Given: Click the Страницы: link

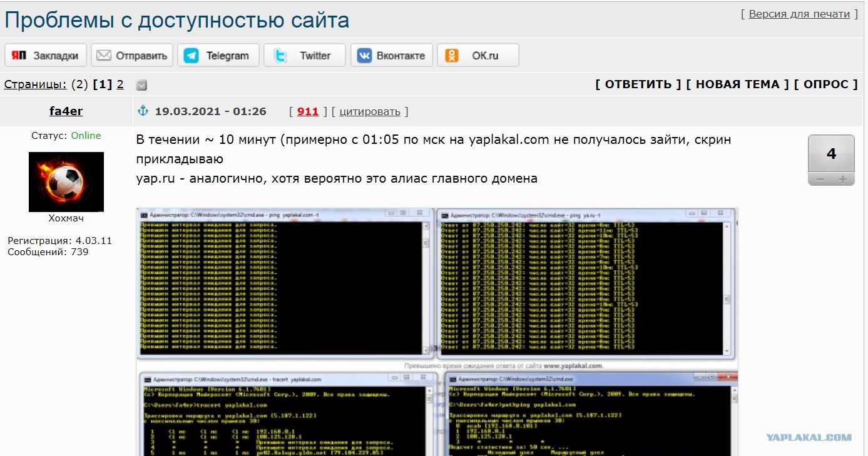Looking at the screenshot, I should point(36,84).
